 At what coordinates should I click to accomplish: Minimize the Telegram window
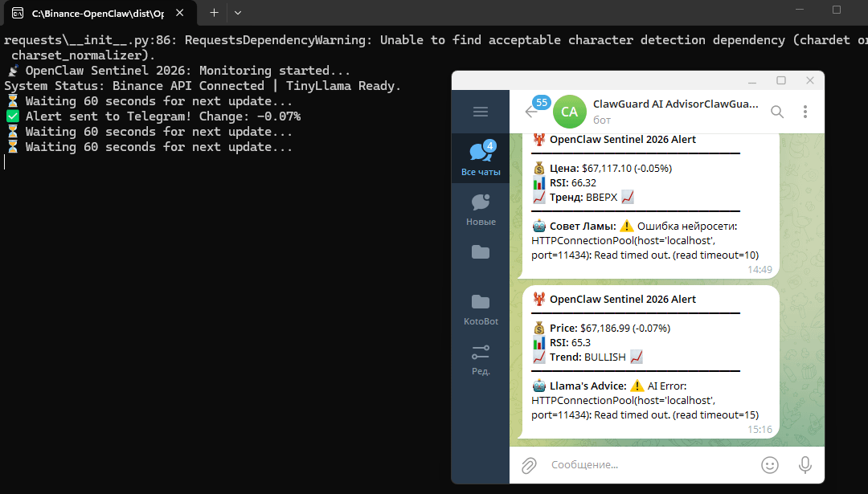click(751, 81)
